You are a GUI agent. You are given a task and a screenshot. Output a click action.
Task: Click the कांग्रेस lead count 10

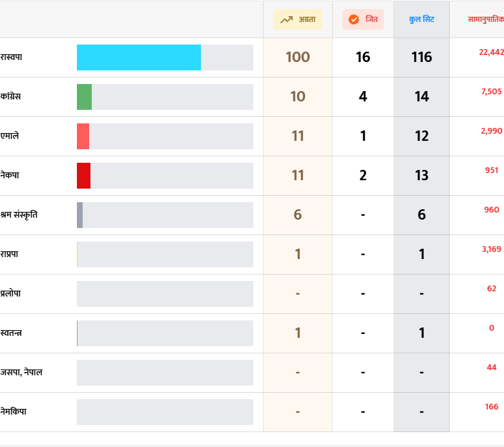click(298, 97)
